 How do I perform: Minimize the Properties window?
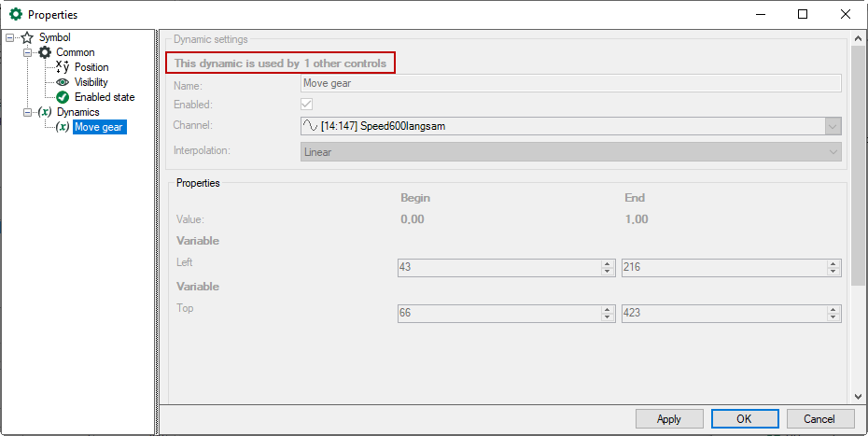(x=760, y=14)
